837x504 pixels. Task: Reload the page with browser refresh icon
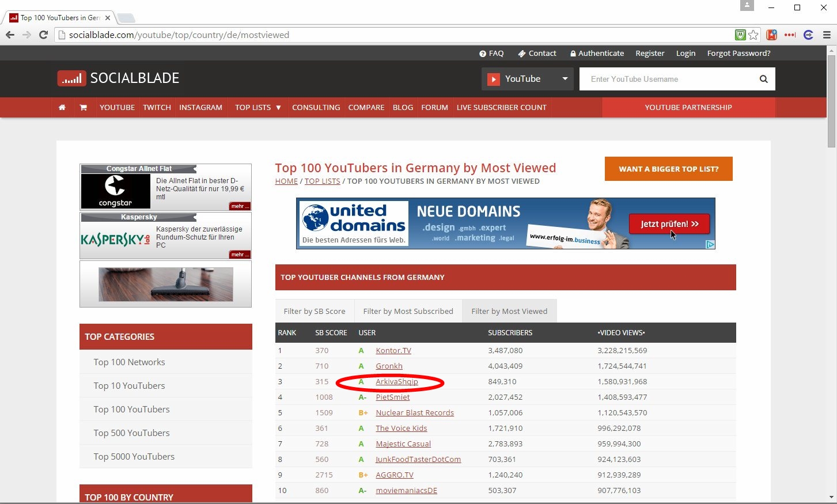pyautogui.click(x=43, y=35)
